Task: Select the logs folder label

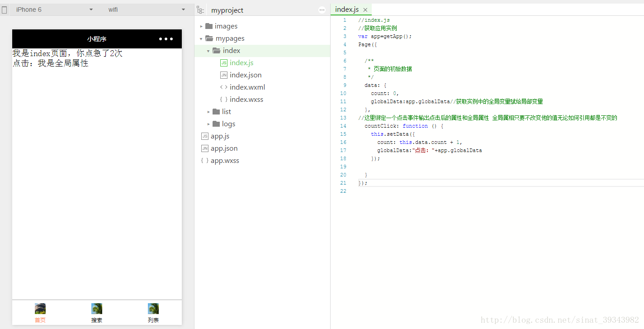Action: pyautogui.click(x=229, y=124)
